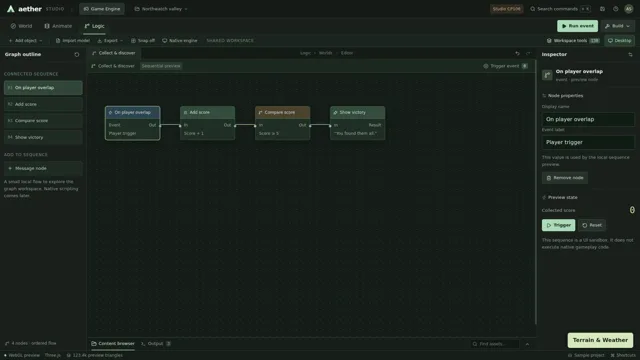The image size is (640, 360).
Task: Open the help icon beside the avatar
Action: pyautogui.click(x=616, y=9)
